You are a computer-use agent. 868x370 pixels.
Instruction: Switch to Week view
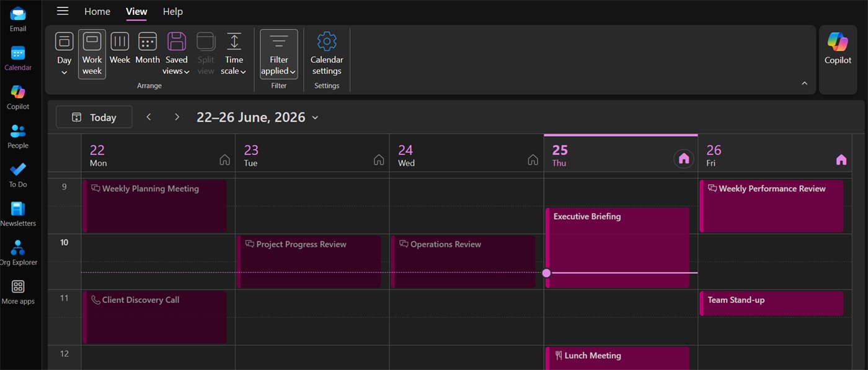[120, 49]
